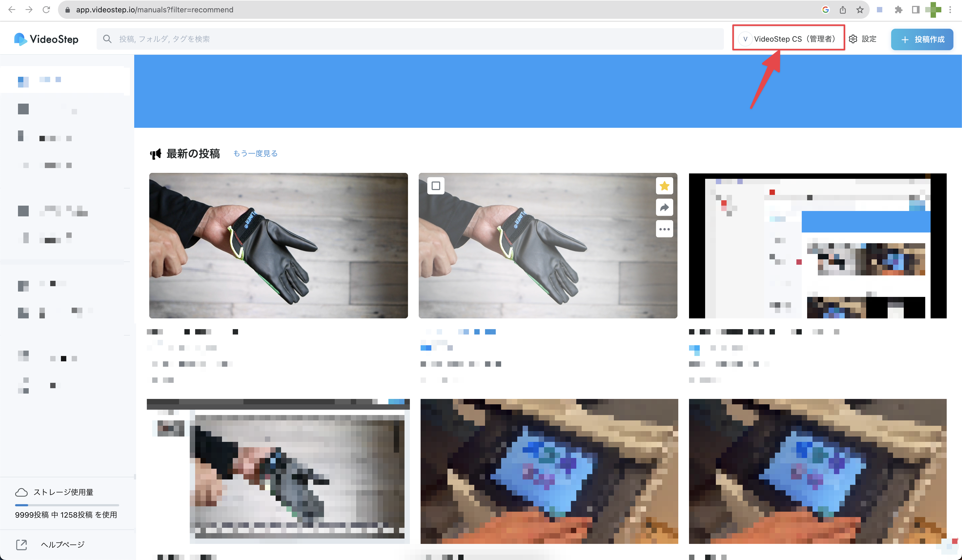Viewport: 962px width, 560px height.
Task: Click the browser share page icon
Action: 843,10
